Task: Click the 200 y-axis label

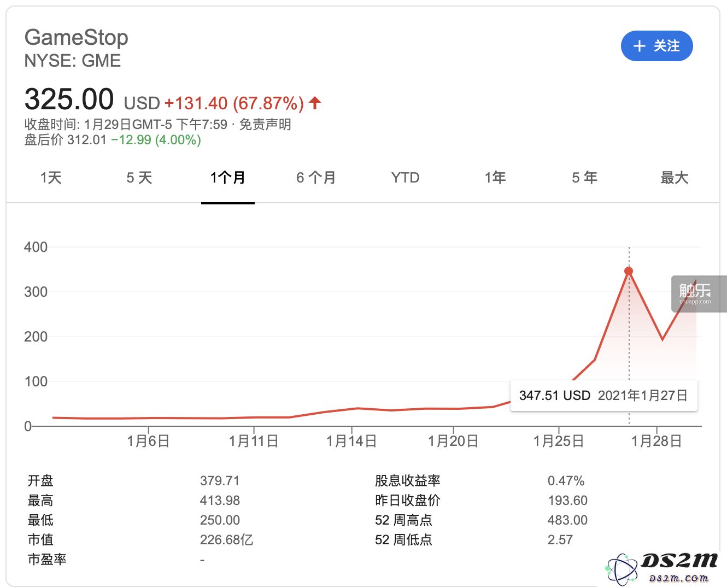Action: 36,337
